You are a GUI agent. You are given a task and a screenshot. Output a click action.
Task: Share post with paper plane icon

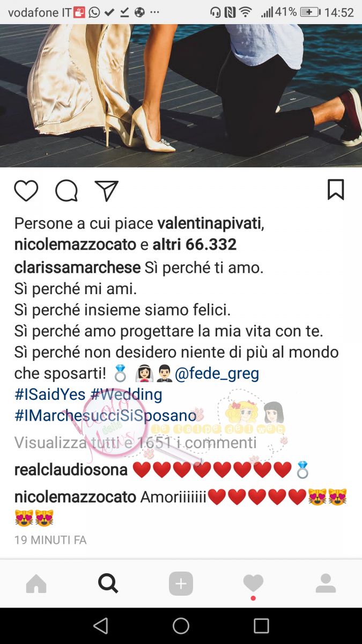[x=106, y=191]
